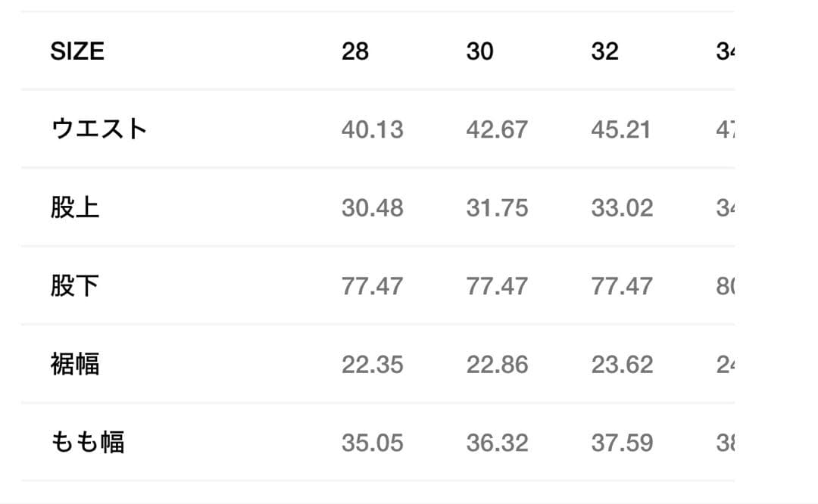818x504 pixels.
Task: Click the 33.02 rise measurement cell
Action: point(622,208)
